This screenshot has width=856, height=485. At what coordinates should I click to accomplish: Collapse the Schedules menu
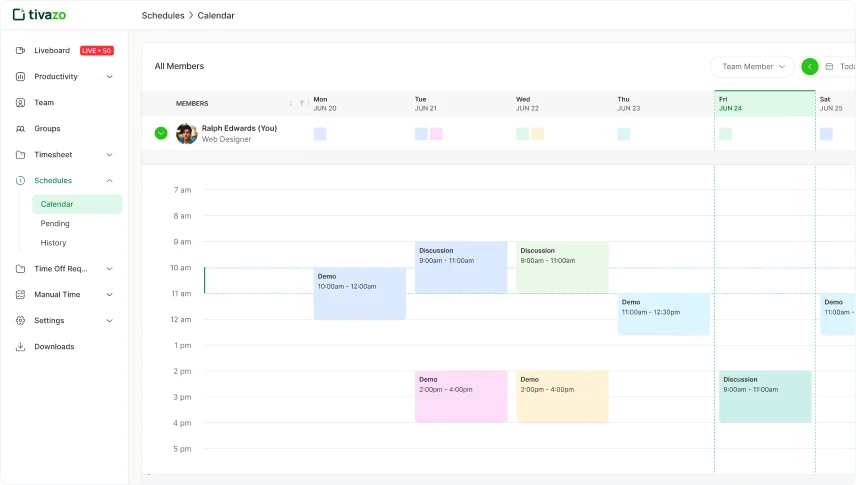[x=109, y=181]
